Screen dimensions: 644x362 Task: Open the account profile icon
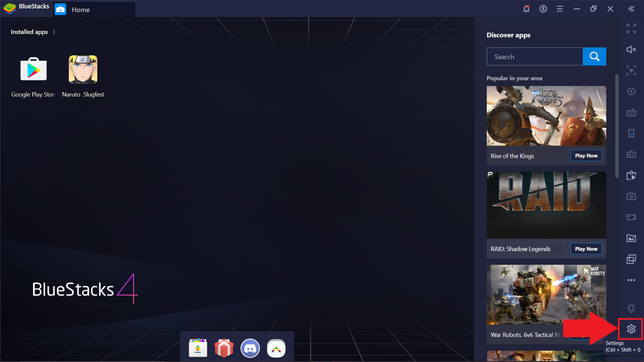click(x=543, y=9)
